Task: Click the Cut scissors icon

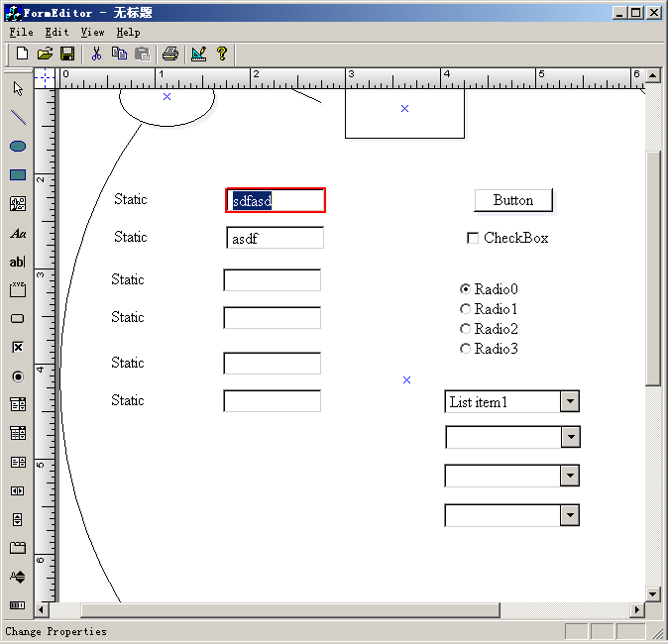Action: tap(97, 54)
